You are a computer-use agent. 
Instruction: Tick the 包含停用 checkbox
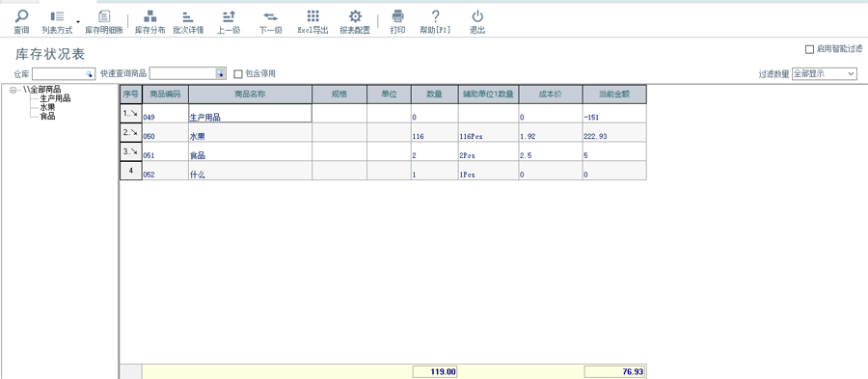click(x=238, y=73)
